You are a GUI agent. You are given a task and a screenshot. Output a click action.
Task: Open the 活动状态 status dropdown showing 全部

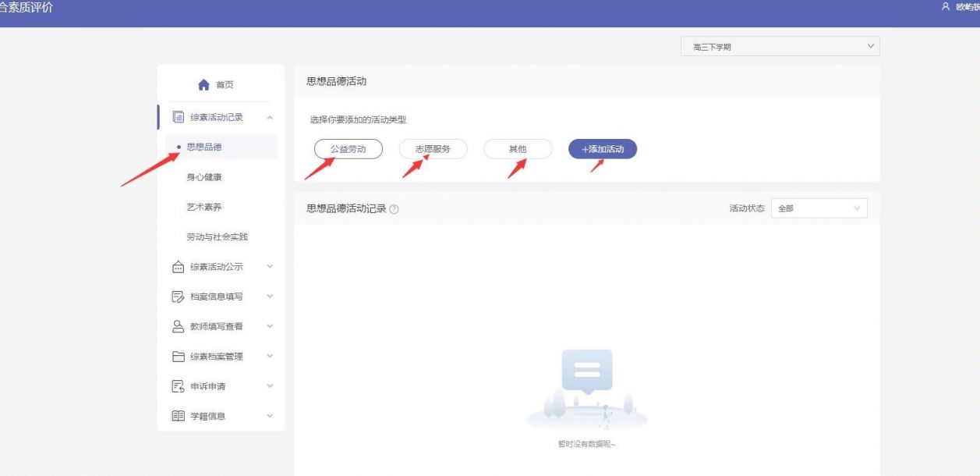pos(817,208)
